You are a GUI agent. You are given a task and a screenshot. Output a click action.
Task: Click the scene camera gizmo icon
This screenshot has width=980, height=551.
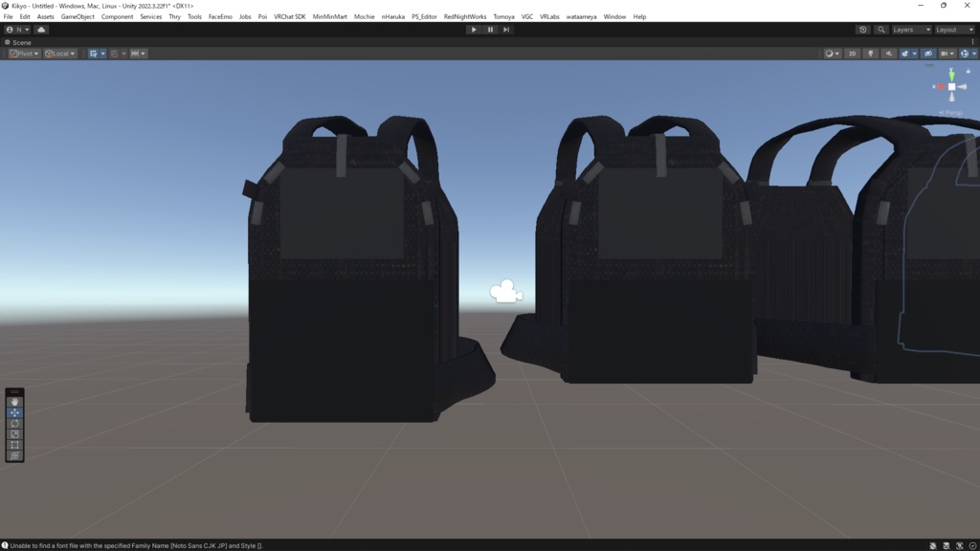pos(505,291)
